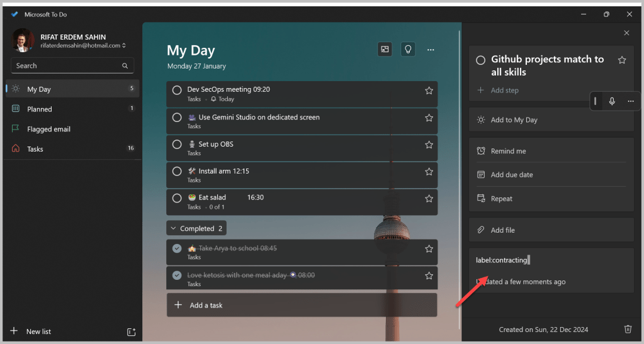
Task: Set task to Repeat
Action: (551, 199)
